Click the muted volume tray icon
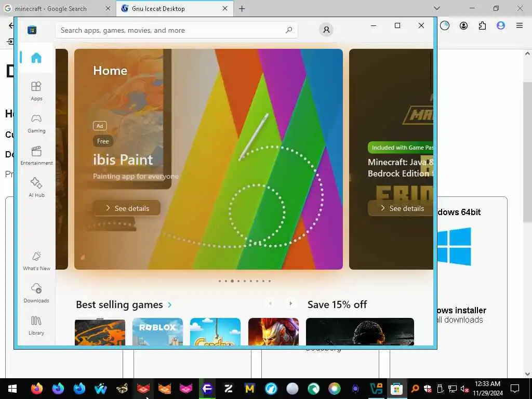 (464, 389)
